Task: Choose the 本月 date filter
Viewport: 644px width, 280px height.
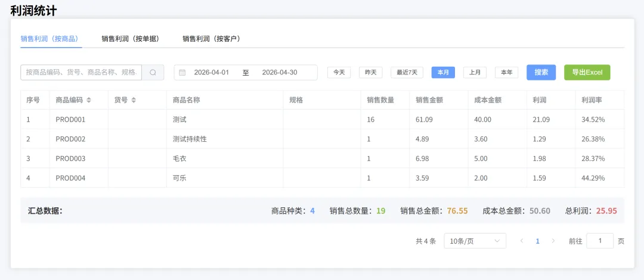Action: click(443, 73)
